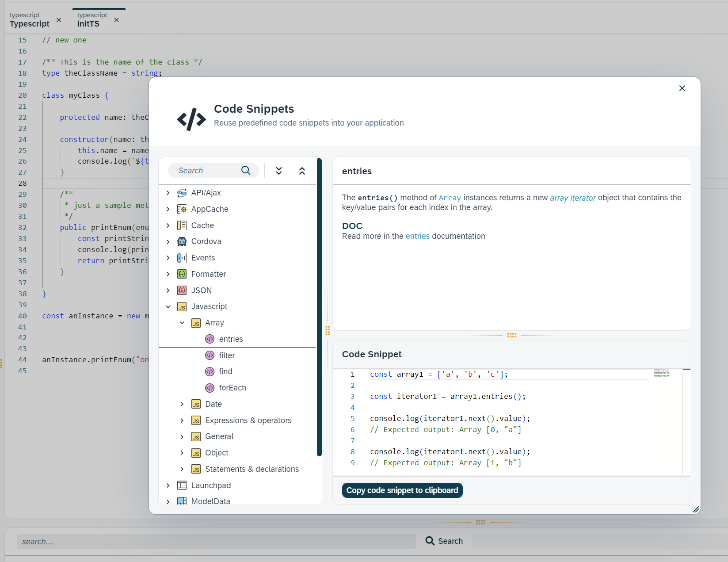This screenshot has height=562, width=728.
Task: Select the entries snippet row
Action: tap(237, 339)
